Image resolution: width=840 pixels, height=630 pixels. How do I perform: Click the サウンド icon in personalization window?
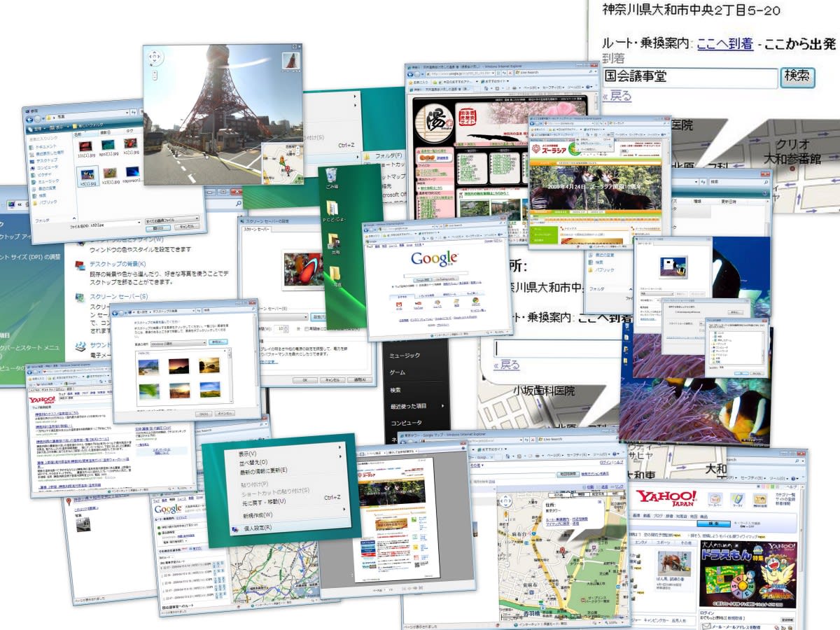(x=79, y=346)
